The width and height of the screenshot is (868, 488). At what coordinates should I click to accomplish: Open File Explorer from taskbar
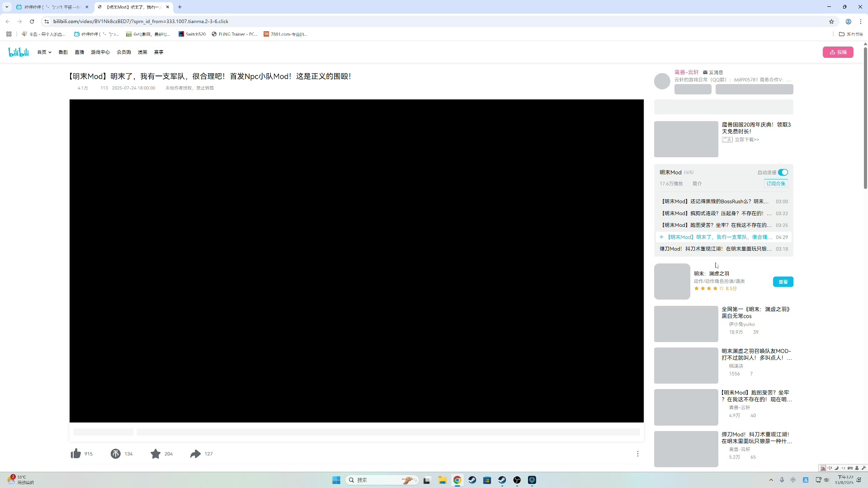(x=442, y=480)
